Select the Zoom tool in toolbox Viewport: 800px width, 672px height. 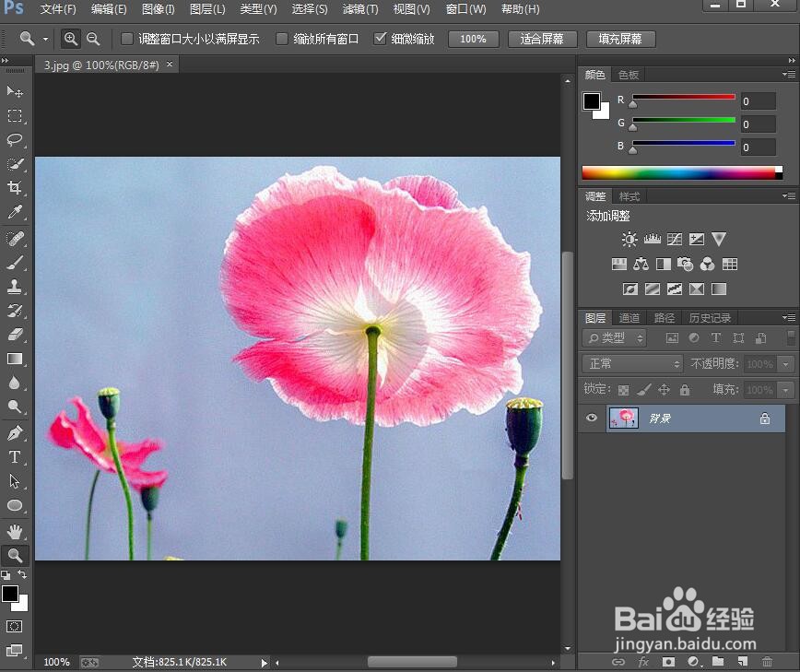pyautogui.click(x=15, y=555)
